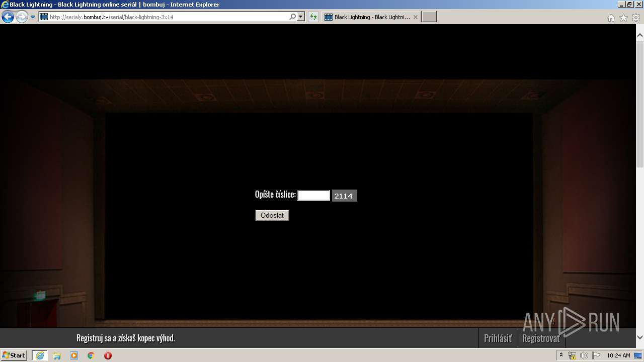644x362 pixels.
Task: Open the recent pages dropdown arrow
Action: click(33, 17)
